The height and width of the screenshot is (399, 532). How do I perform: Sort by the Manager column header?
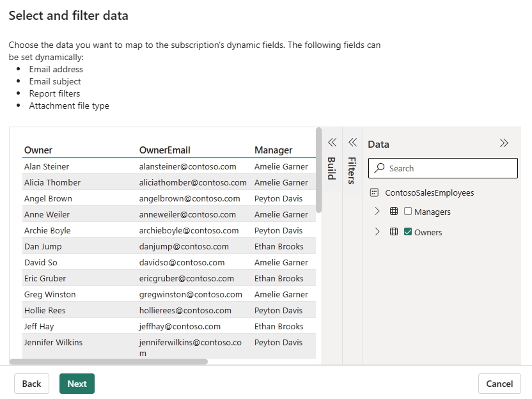point(273,150)
